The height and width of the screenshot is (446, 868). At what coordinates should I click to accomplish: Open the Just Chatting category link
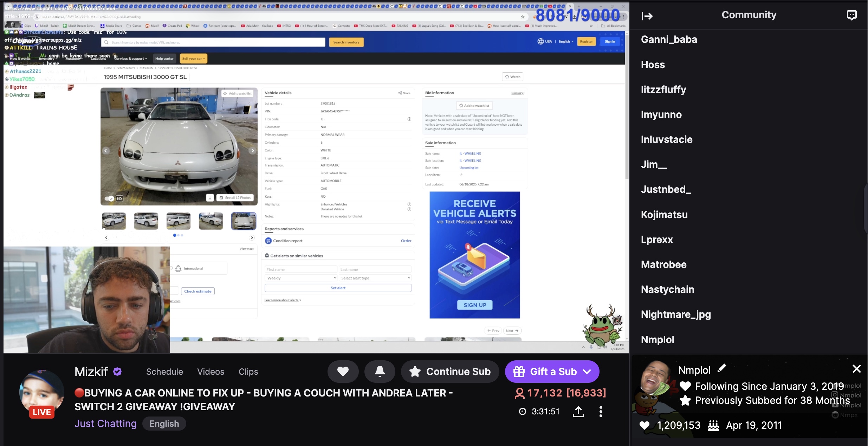(x=105, y=424)
